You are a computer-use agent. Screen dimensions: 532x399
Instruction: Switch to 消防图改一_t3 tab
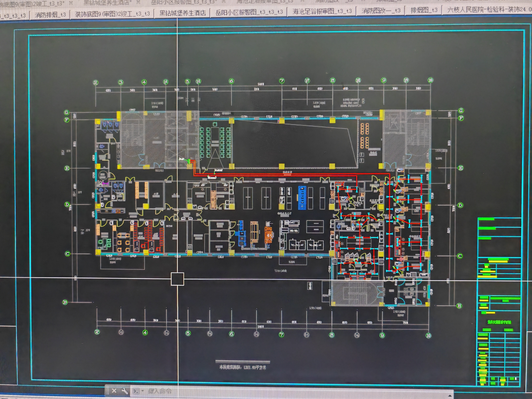coord(381,11)
